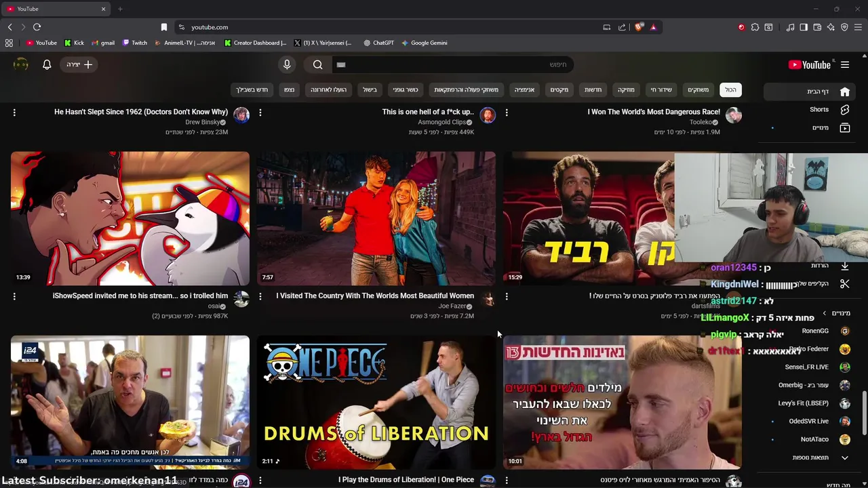Open the ChatGPT bookmark
The image size is (868, 488).
pos(378,43)
